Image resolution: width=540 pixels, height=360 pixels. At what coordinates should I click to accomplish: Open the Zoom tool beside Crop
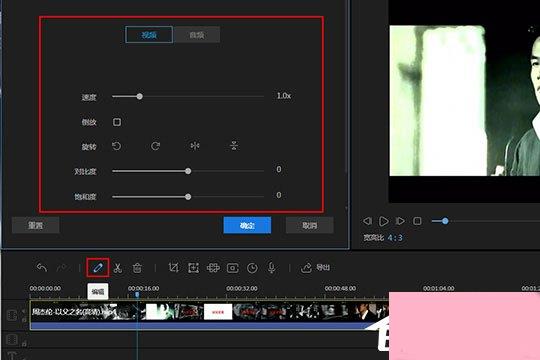click(194, 268)
